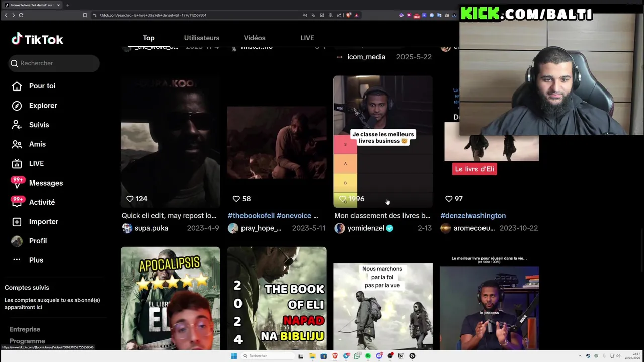Switch to the Vidéos tab
This screenshot has height=362, width=644.
(x=255, y=38)
